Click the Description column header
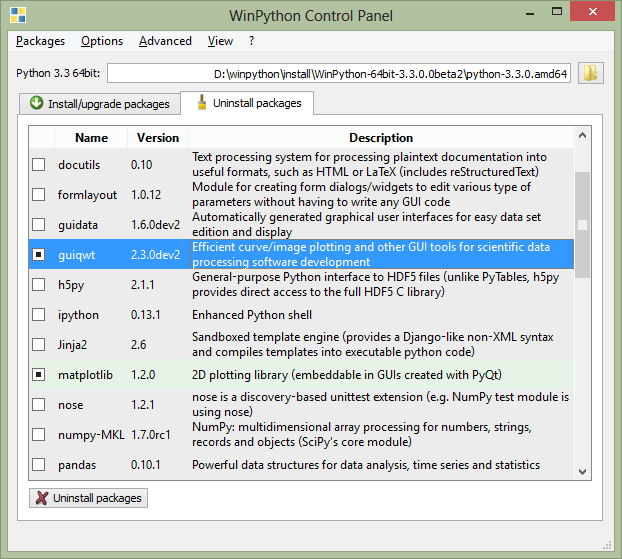622x559 pixels. (x=381, y=138)
